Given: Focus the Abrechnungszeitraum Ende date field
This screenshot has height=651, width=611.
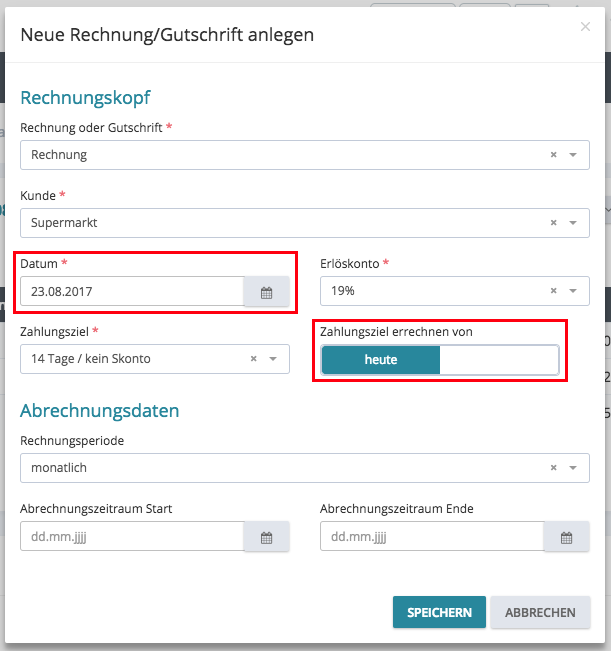Looking at the screenshot, I should click(x=432, y=537).
